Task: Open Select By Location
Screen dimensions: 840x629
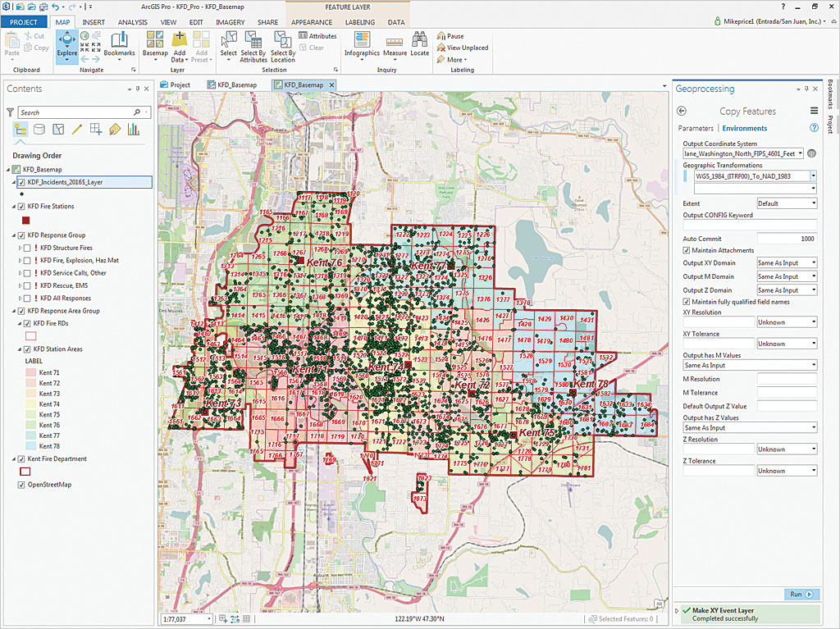Action: (283, 46)
